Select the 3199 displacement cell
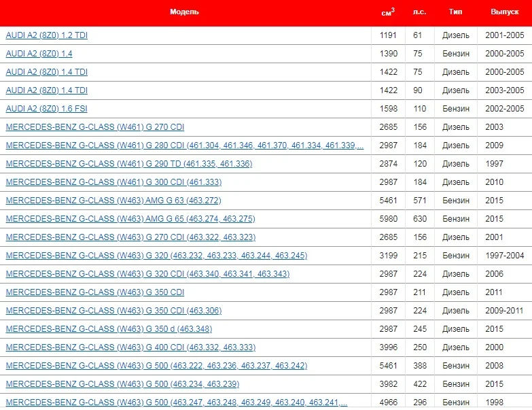Image resolution: width=532 pixels, height=410 pixels. pyautogui.click(x=388, y=255)
